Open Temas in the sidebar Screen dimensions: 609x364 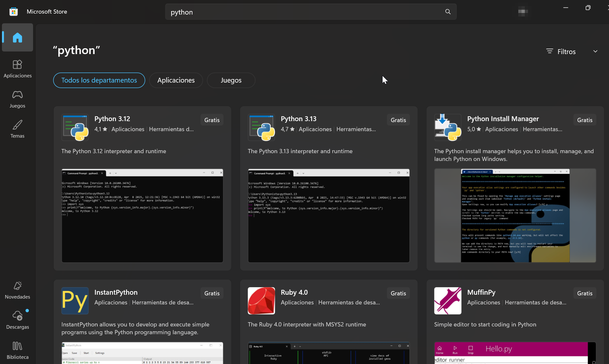[x=17, y=129]
